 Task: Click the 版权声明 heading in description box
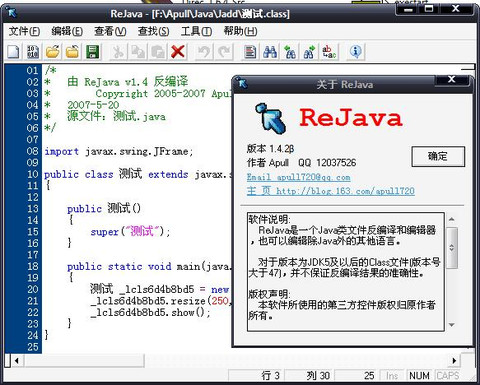coord(269,294)
